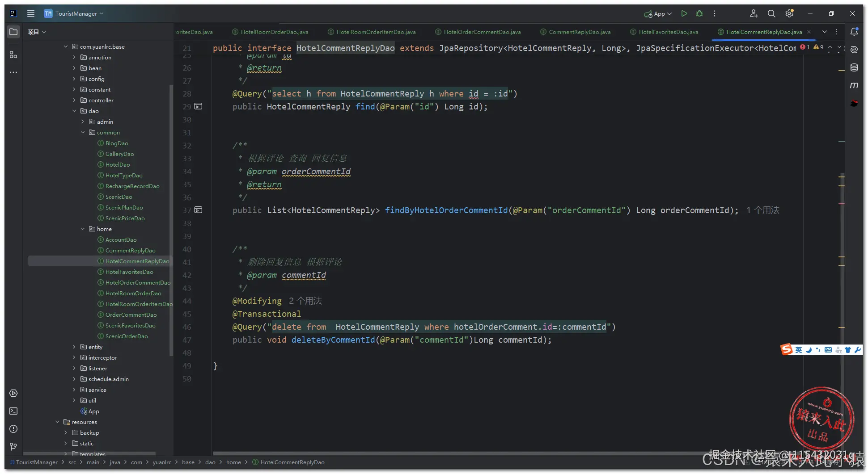Open RechargeRecordDao in project tree
This screenshot has width=868, height=474.
click(x=132, y=186)
